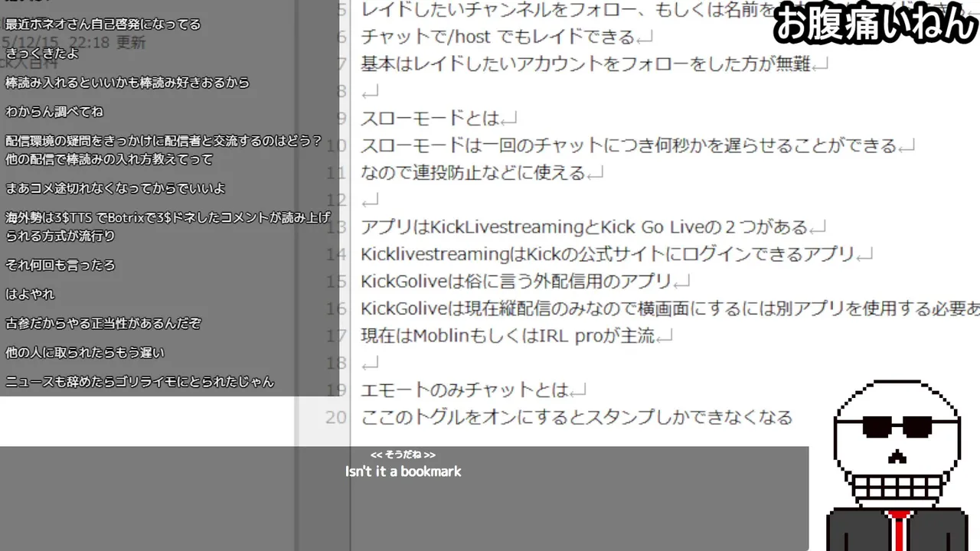Screen dimensions: 980x551
Task: Click chat message "他の人に取られたらもう遅い"
Action: click(84, 353)
